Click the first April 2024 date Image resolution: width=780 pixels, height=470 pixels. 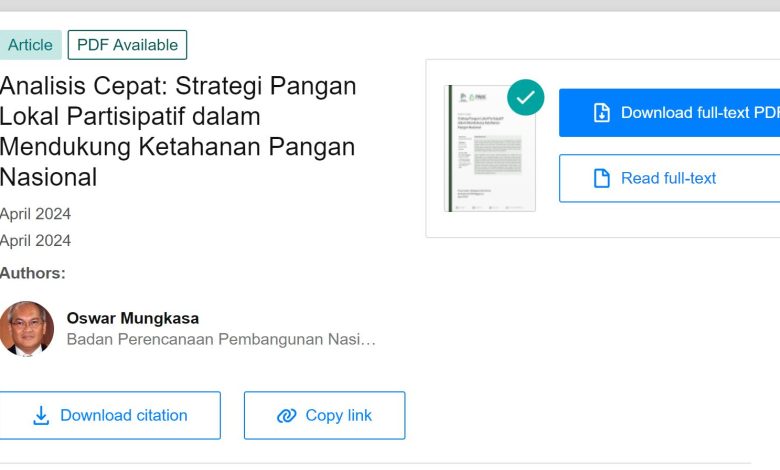click(x=36, y=213)
